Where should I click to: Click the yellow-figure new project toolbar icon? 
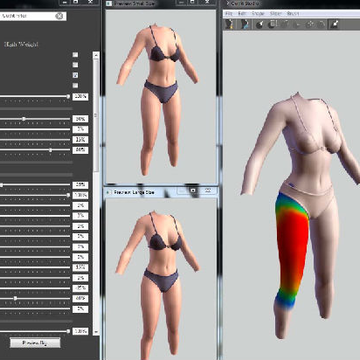point(229,24)
